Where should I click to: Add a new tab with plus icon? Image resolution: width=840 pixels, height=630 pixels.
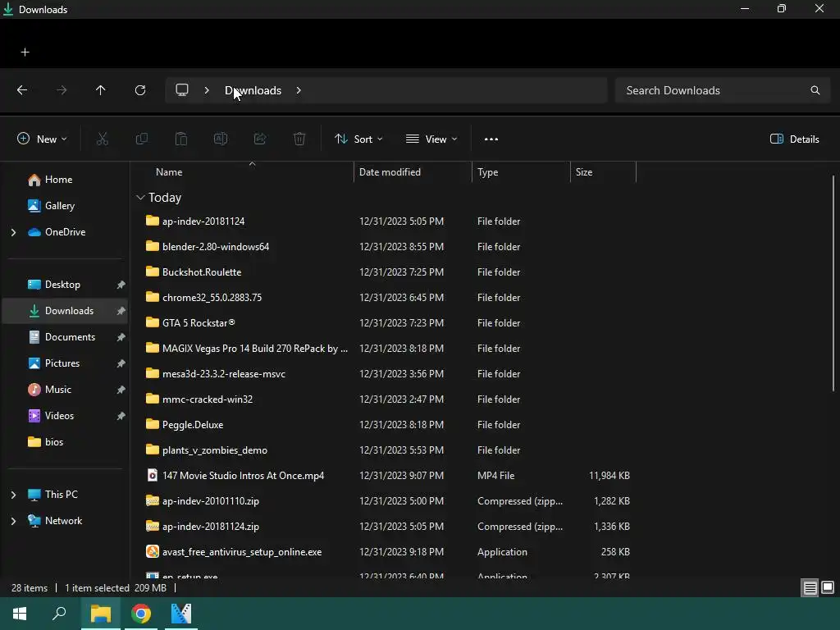pyautogui.click(x=25, y=52)
